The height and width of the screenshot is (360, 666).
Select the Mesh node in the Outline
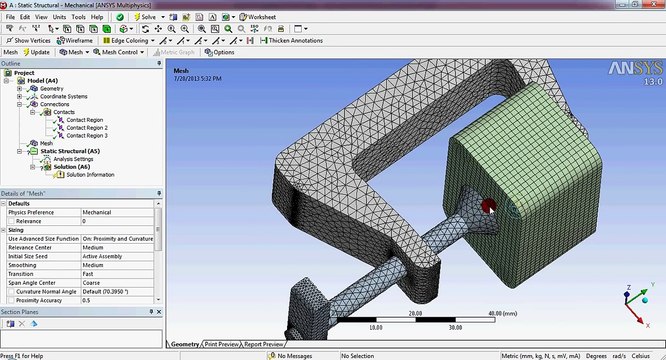pyautogui.click(x=46, y=143)
